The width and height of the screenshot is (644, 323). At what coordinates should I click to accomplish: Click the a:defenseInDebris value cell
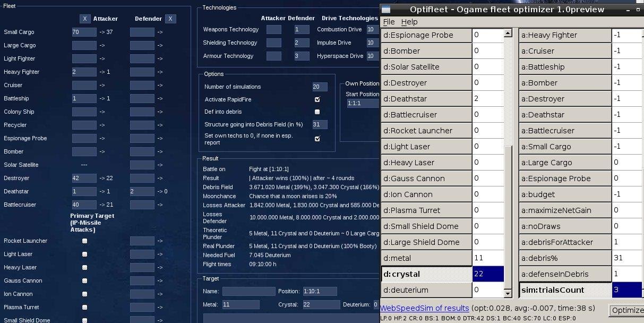[628, 274]
